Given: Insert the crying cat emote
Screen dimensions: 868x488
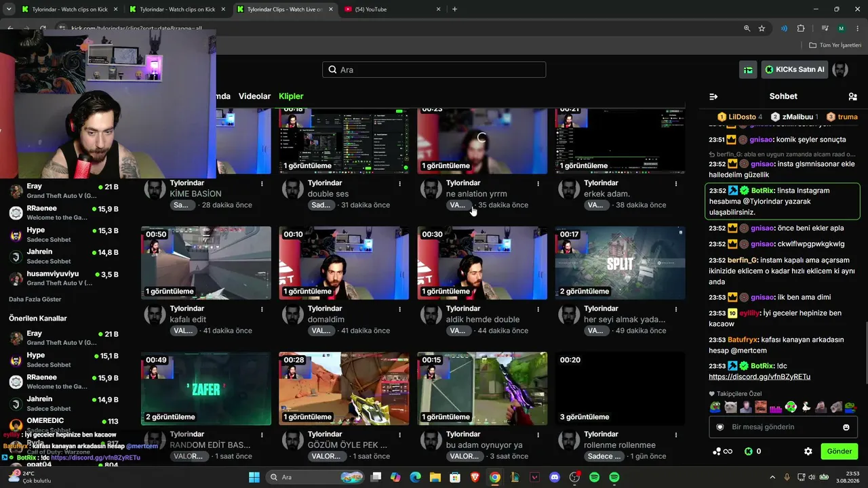Looking at the screenshot, I should click(730, 407).
